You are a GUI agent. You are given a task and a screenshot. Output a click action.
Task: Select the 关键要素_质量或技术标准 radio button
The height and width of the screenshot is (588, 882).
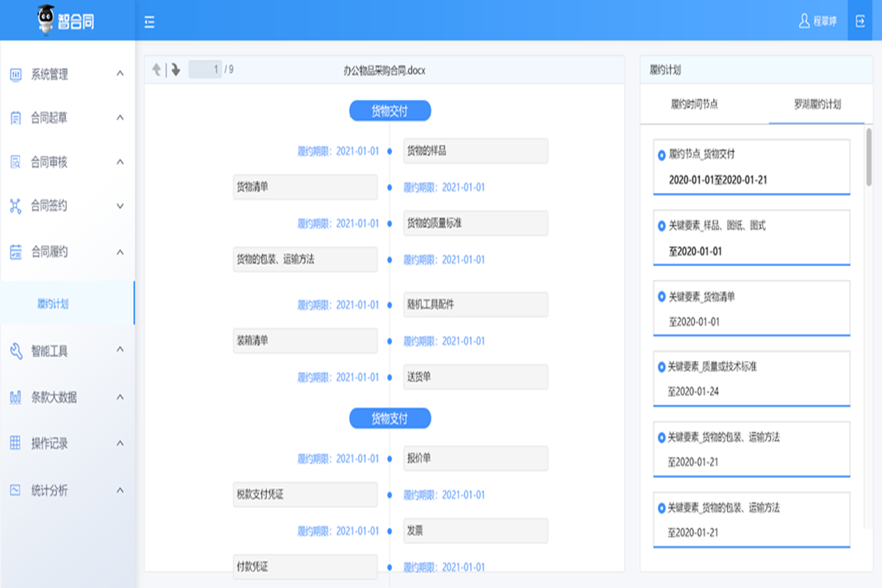click(661, 367)
